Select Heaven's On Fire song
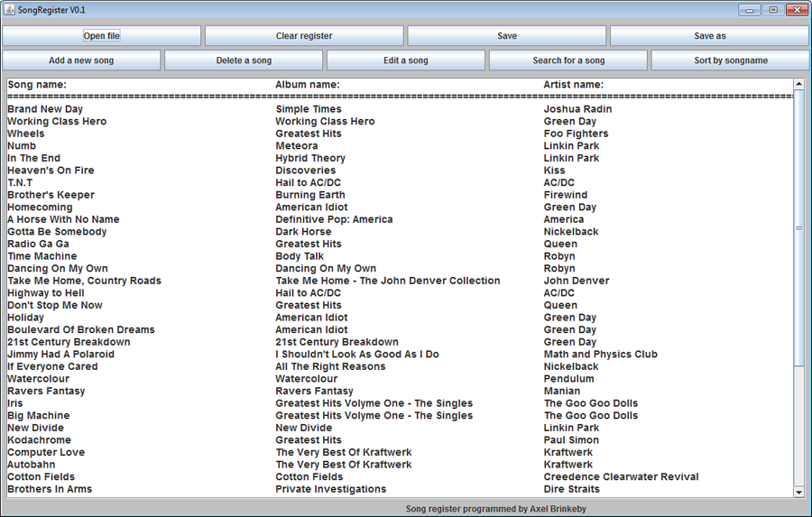812x517 pixels. click(x=51, y=170)
